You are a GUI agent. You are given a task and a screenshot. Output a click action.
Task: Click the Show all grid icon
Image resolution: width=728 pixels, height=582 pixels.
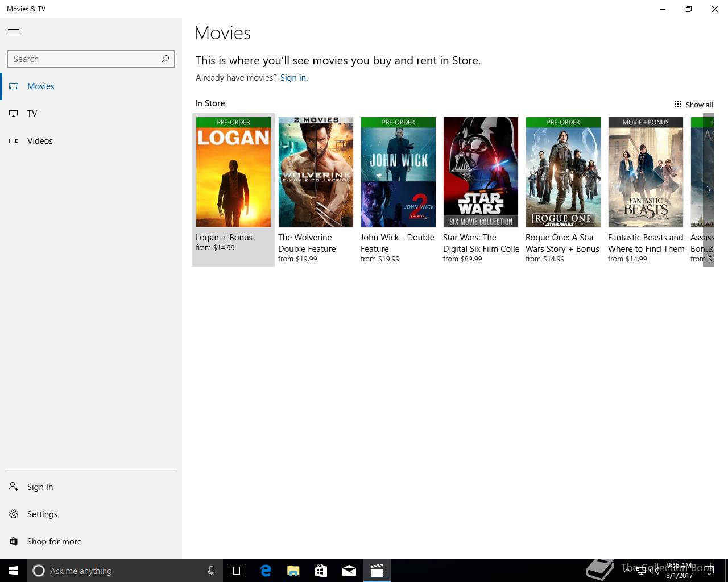pos(678,104)
